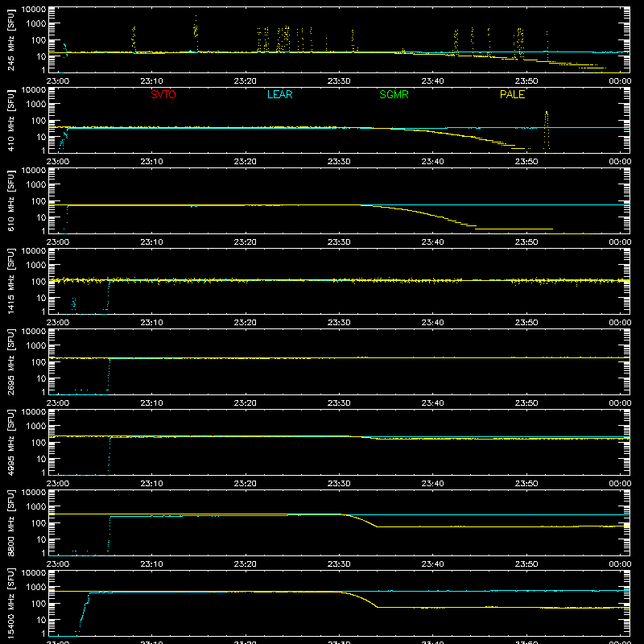Click the tall yellow burst spike in the 410 MHz plot
The width and height of the screenshot is (644, 644).
point(547,130)
